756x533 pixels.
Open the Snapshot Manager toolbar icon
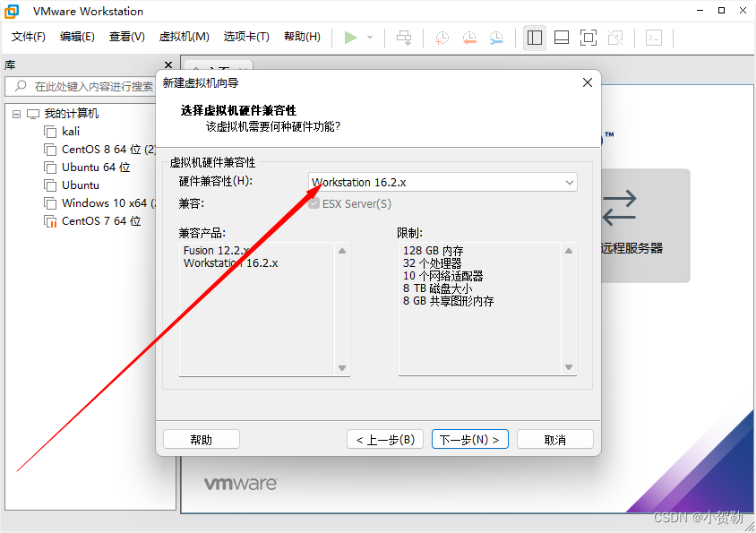click(x=496, y=37)
